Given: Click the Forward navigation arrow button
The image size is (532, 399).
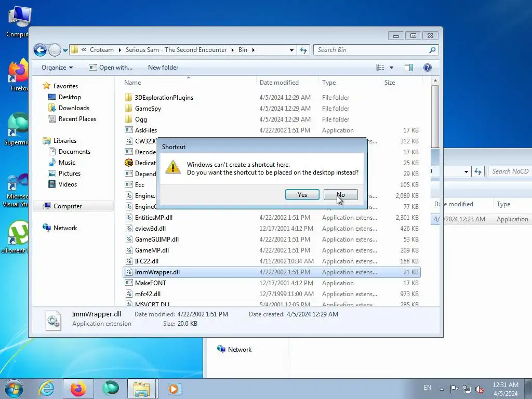Looking at the screenshot, I should (x=55, y=50).
